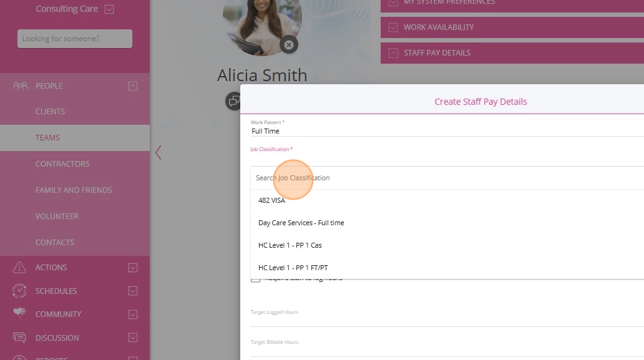Remove profile photo with the X icon
Screen dimensions: 644x360
click(289, 45)
